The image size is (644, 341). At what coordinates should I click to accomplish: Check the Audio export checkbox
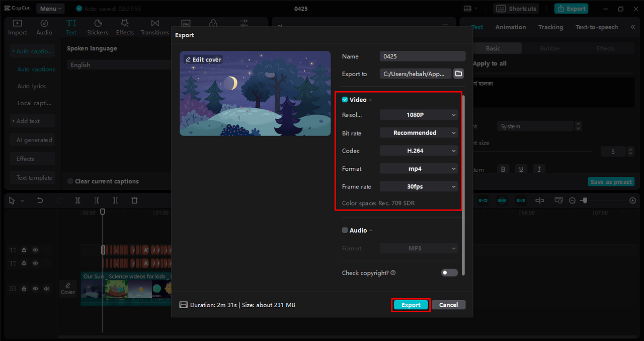pos(345,230)
